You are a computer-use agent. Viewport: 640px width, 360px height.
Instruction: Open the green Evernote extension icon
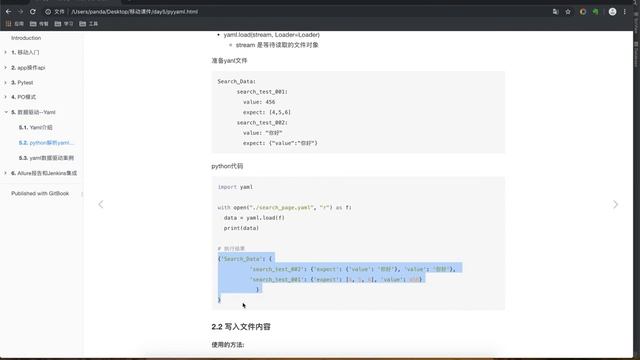point(596,12)
